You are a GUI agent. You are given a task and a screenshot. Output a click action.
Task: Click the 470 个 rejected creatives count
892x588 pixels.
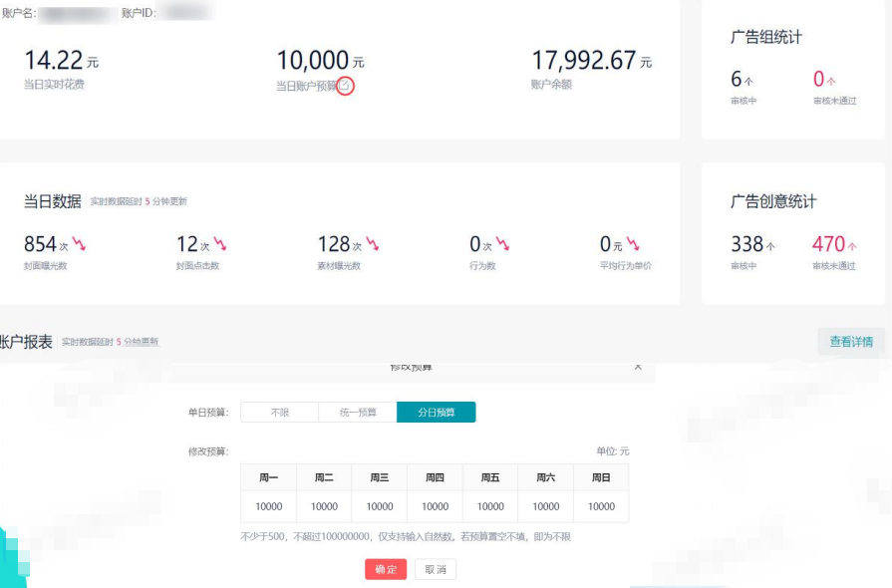[834, 244]
